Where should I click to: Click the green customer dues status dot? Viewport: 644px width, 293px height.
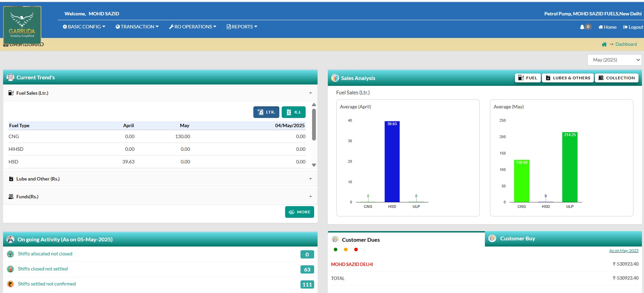point(336,250)
